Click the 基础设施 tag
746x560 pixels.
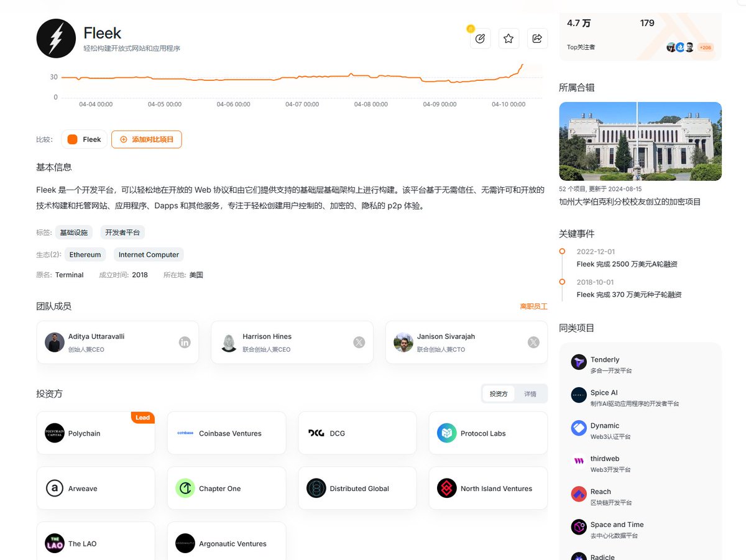(x=73, y=232)
